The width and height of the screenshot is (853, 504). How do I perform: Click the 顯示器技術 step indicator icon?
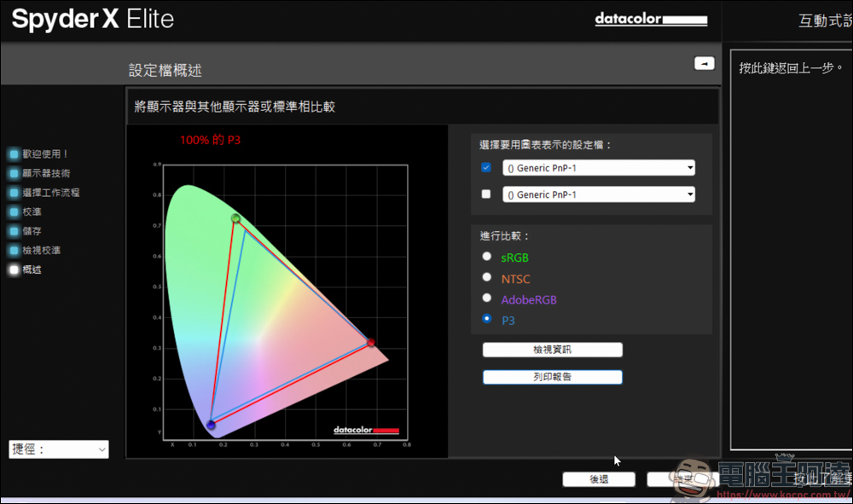click(15, 173)
